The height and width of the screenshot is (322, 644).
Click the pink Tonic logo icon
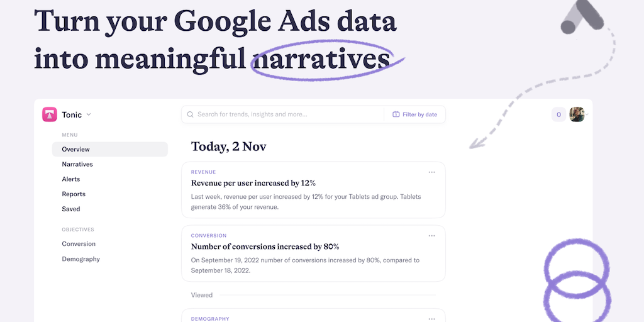[x=50, y=114]
